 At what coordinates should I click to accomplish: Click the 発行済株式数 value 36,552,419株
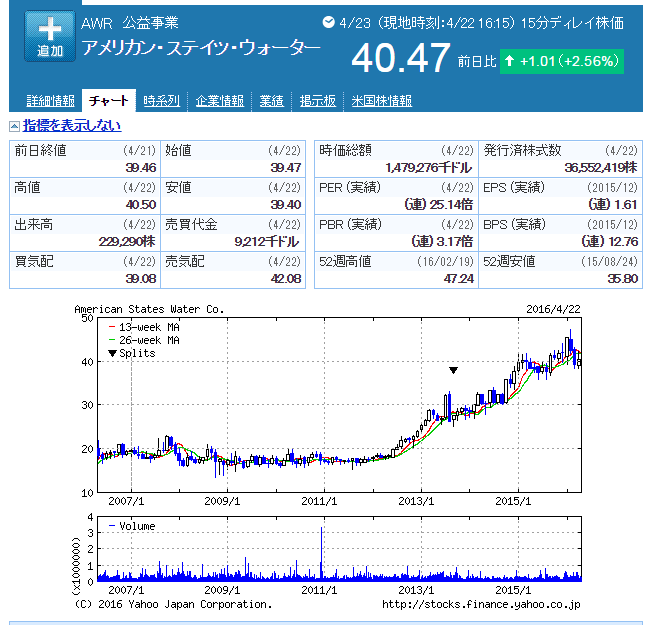pos(601,168)
